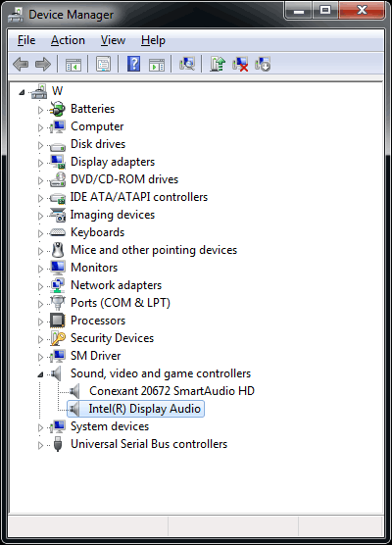This screenshot has width=392, height=545.
Task: Click the Back arrow toolbar icon
Action: tap(21, 65)
